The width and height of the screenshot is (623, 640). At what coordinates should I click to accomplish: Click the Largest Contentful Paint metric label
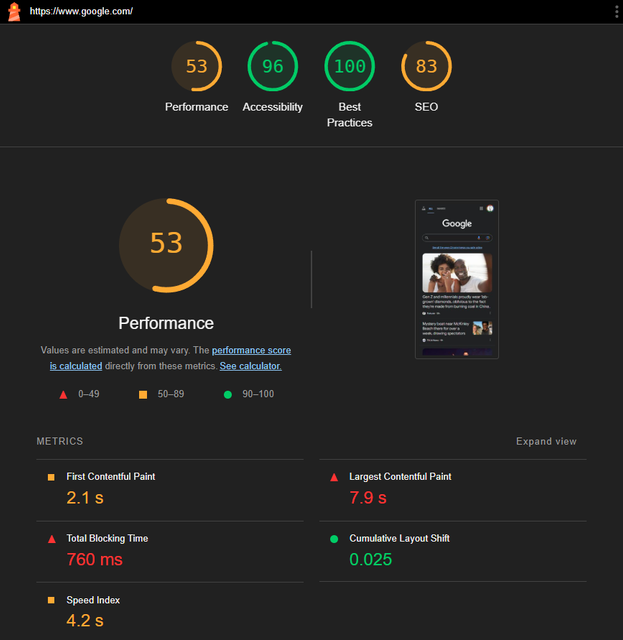click(400, 476)
